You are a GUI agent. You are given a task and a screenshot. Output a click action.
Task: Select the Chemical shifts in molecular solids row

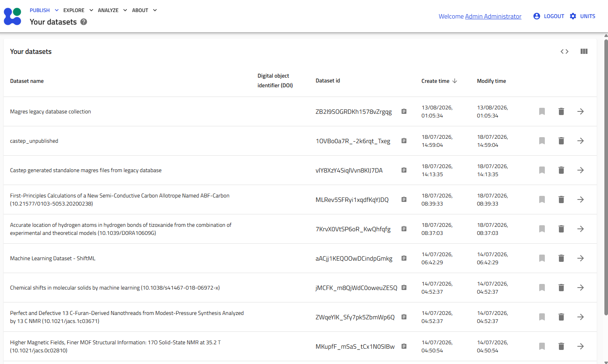(300, 288)
